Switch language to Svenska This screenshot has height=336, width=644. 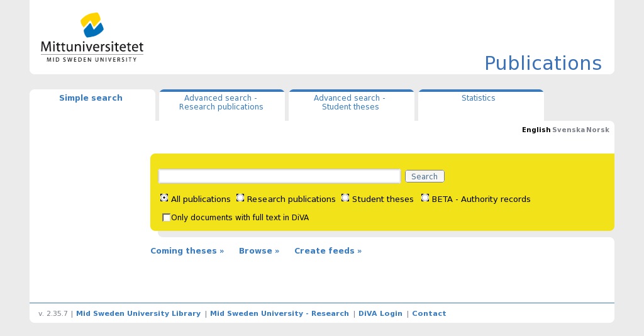pyautogui.click(x=569, y=130)
